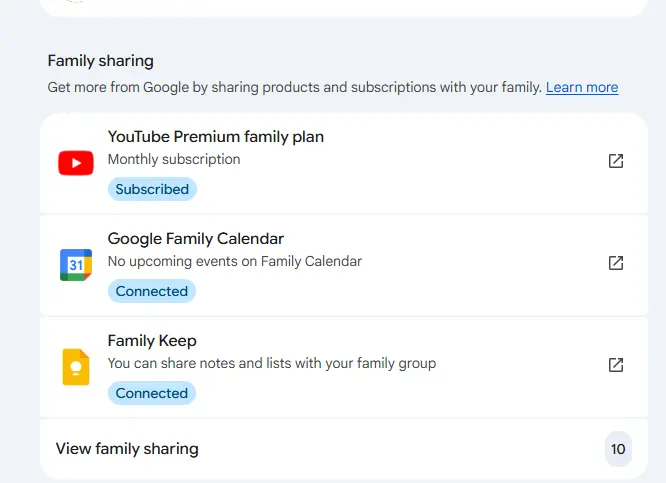Click the Family sharing heading

pos(101,61)
